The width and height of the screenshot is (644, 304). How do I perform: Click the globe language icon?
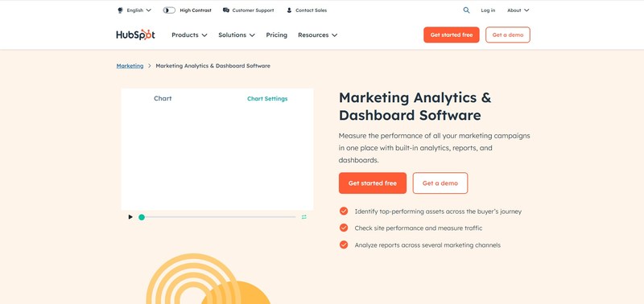tap(120, 10)
